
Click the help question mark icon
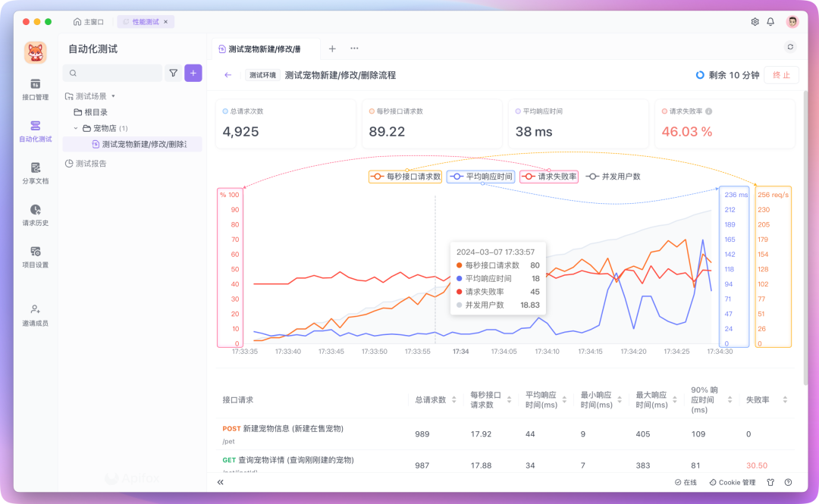pos(788,482)
